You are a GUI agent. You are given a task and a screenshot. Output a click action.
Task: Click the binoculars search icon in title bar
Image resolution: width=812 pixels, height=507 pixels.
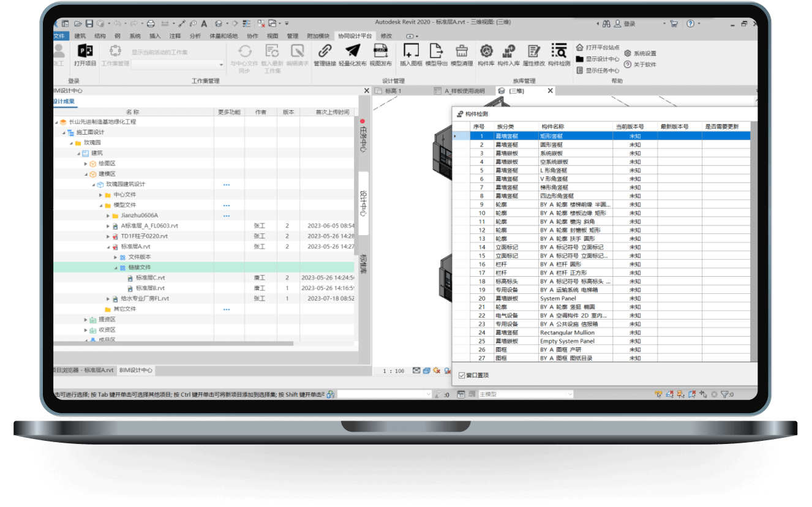[606, 24]
